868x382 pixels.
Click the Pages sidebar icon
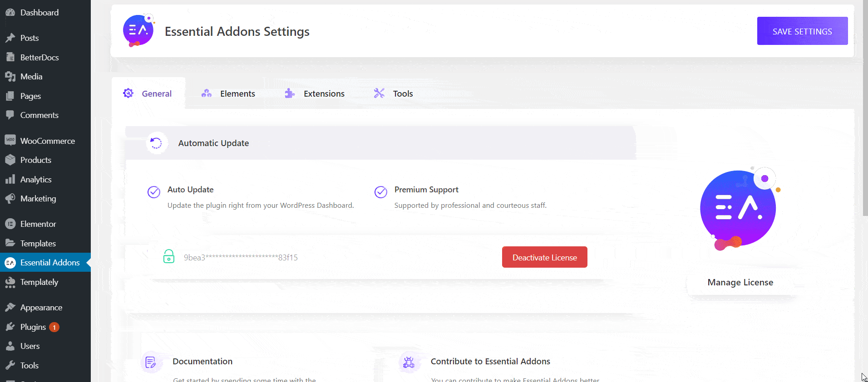point(10,96)
